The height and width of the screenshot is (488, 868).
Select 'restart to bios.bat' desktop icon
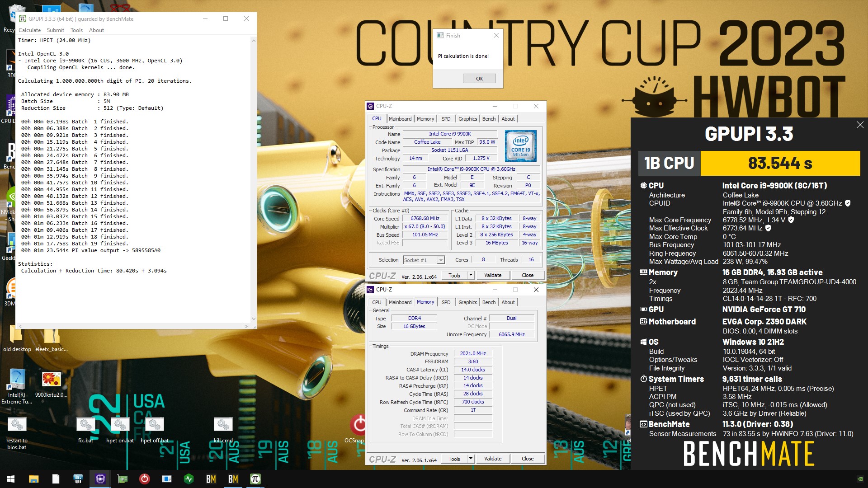click(x=17, y=434)
